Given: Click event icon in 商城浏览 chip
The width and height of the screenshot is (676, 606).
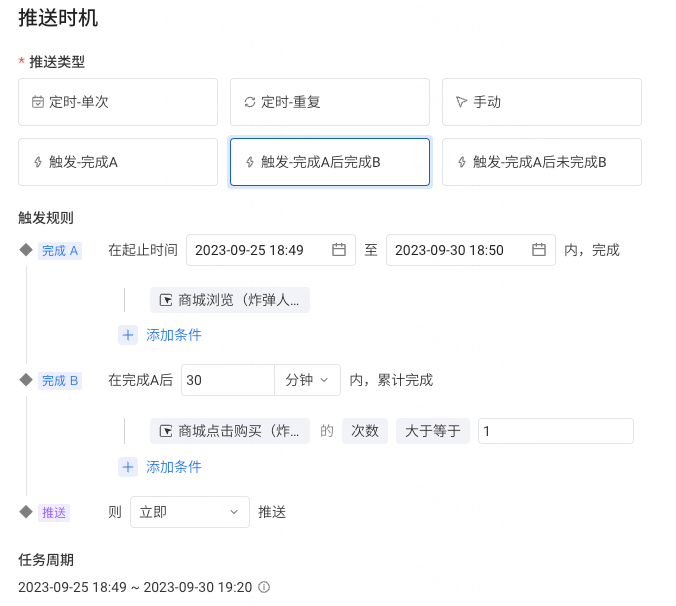Looking at the screenshot, I should coord(166,300).
